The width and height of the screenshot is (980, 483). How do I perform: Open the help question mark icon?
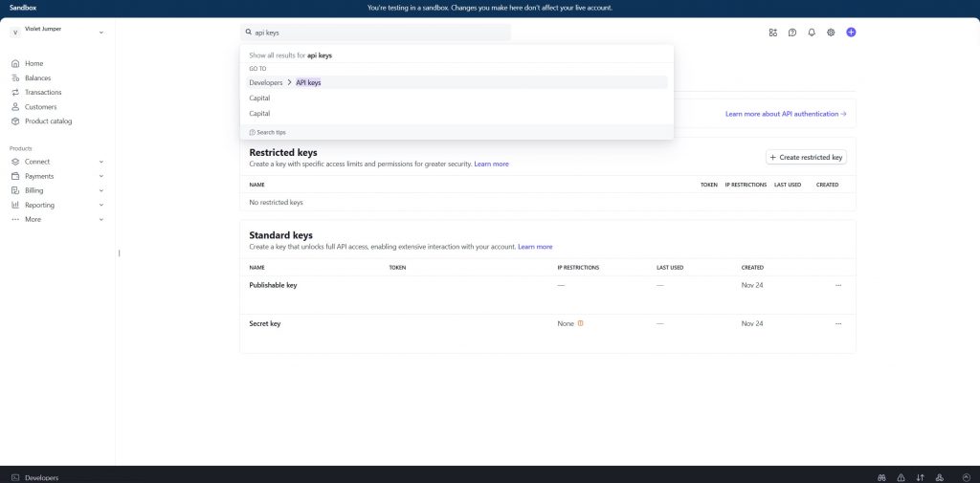point(792,33)
